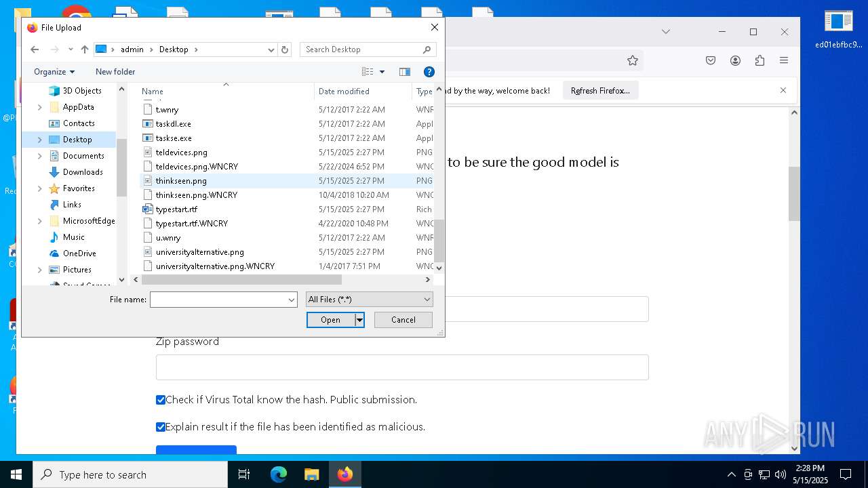
Task: Open Firefox Pocket save icon
Action: point(711,60)
